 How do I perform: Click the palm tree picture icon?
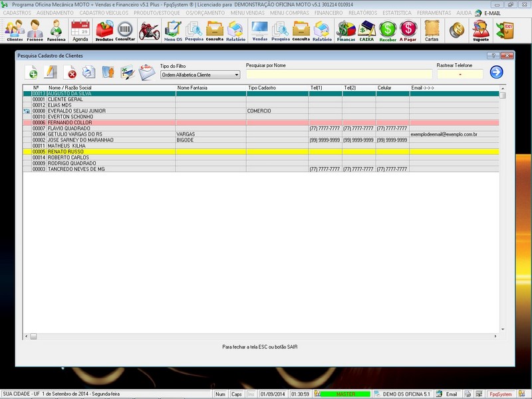(x=128, y=72)
